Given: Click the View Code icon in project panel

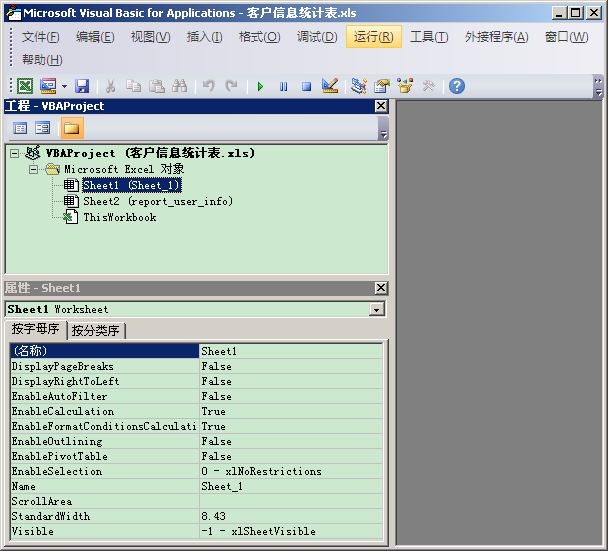Looking at the screenshot, I should [x=20, y=128].
